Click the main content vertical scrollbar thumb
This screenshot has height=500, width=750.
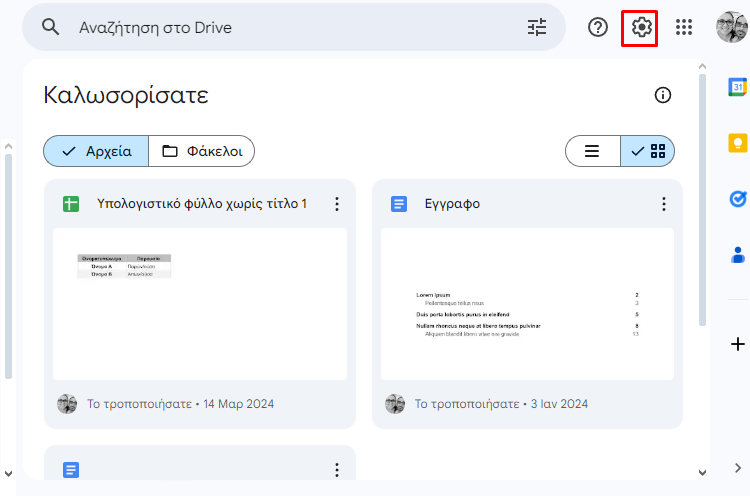[x=702, y=200]
